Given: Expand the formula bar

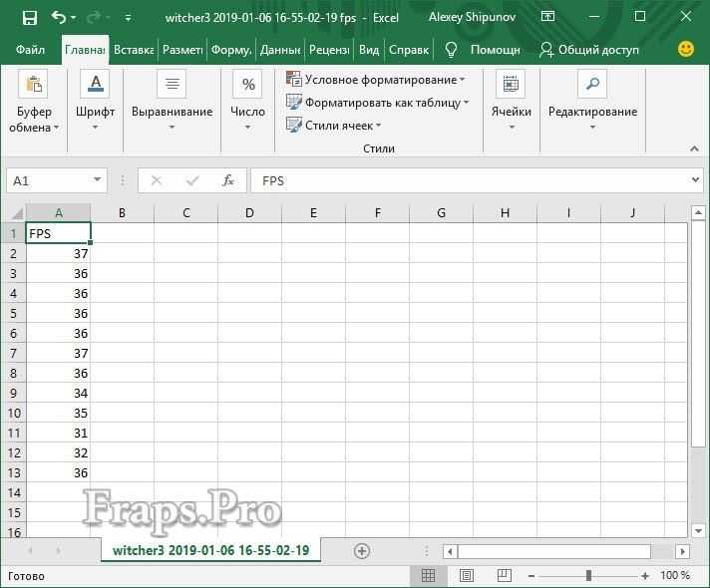Looking at the screenshot, I should pyautogui.click(x=695, y=180).
